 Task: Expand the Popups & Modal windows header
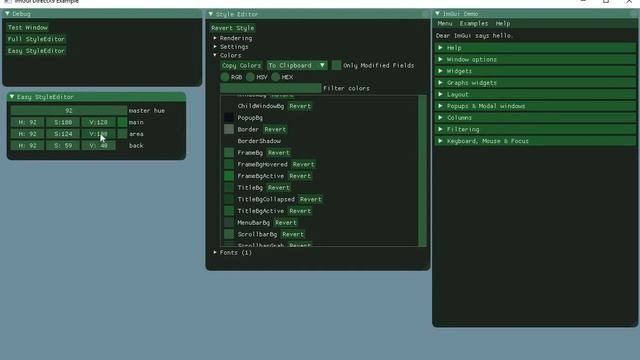535,106
